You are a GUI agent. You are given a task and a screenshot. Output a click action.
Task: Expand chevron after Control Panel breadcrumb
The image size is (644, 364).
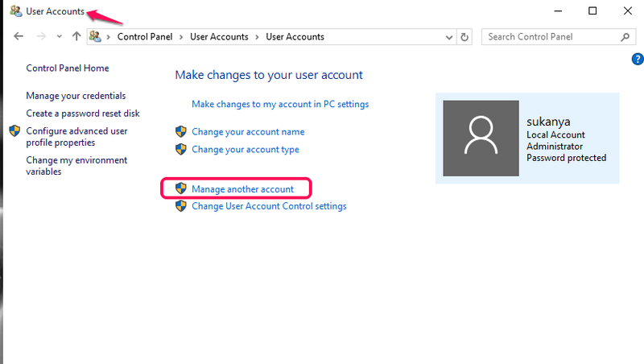[x=180, y=37]
